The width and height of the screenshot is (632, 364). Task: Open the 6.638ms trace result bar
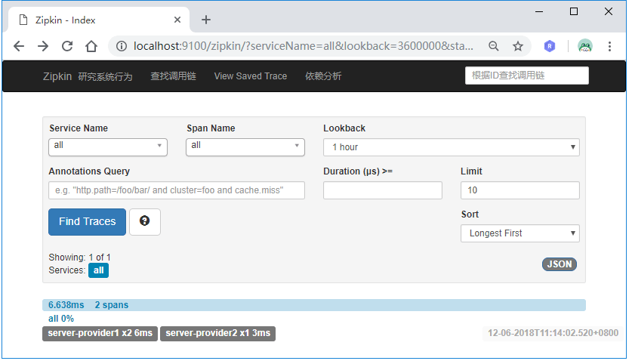click(x=313, y=305)
